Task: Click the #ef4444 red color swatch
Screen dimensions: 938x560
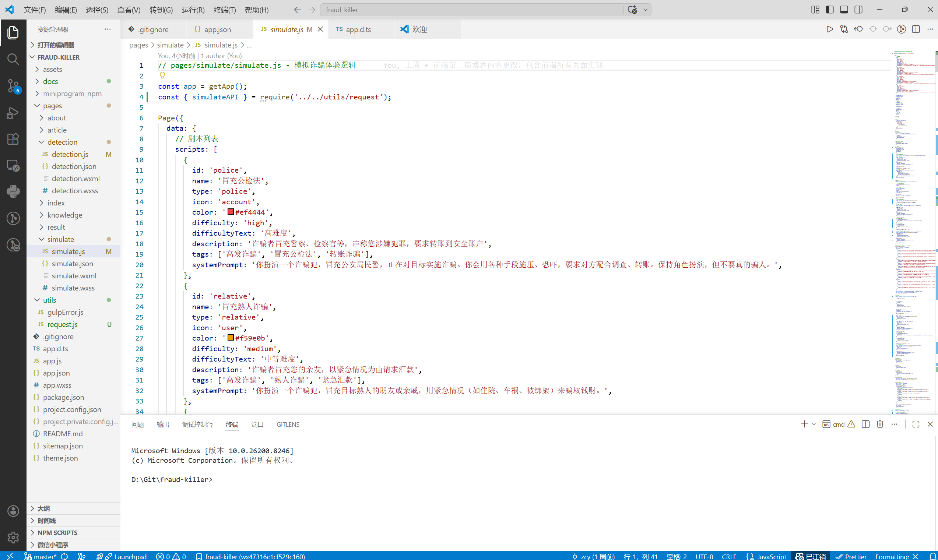Action: 231,212
